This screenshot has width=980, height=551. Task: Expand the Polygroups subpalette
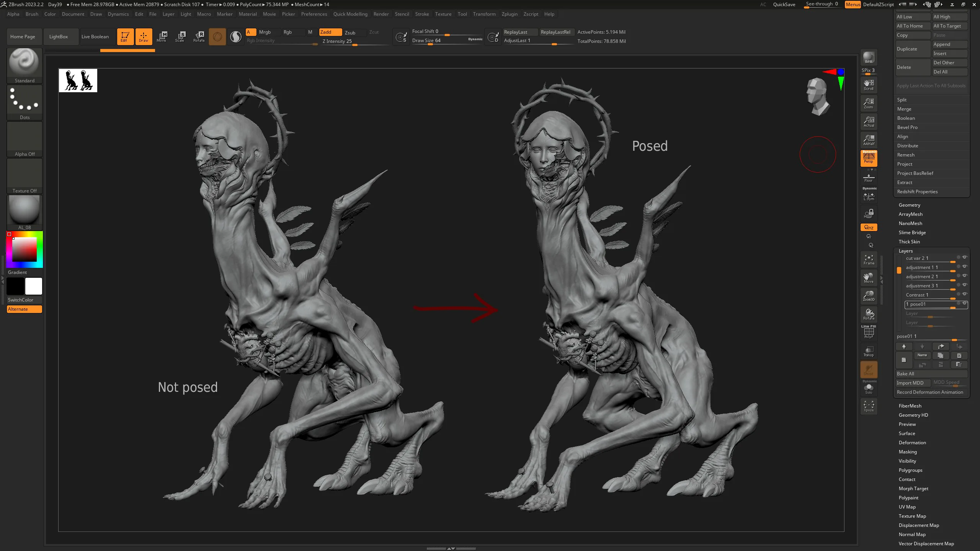click(x=910, y=470)
